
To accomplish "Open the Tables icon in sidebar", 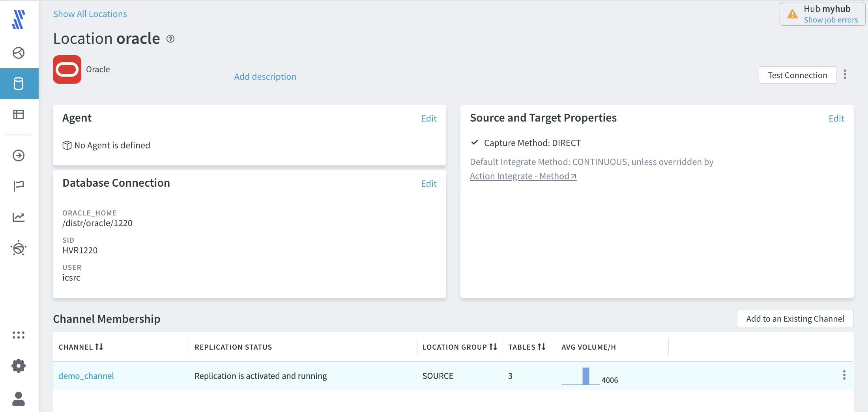I will [x=19, y=114].
